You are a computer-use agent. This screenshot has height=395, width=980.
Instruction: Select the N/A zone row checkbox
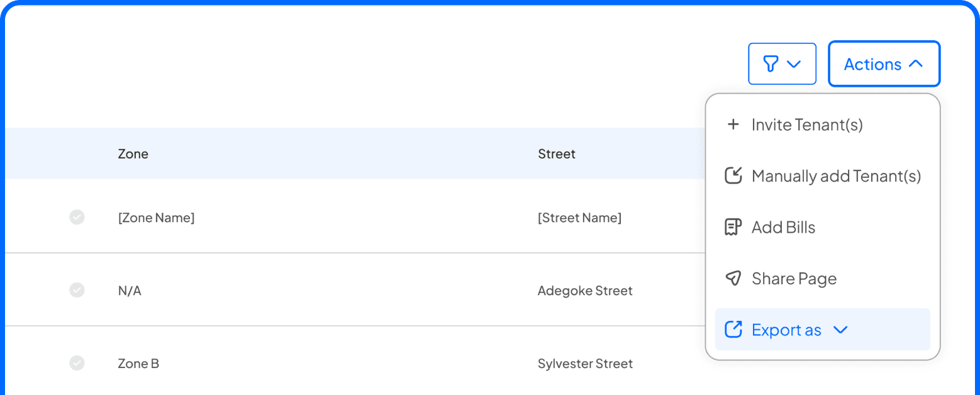pyautogui.click(x=77, y=291)
